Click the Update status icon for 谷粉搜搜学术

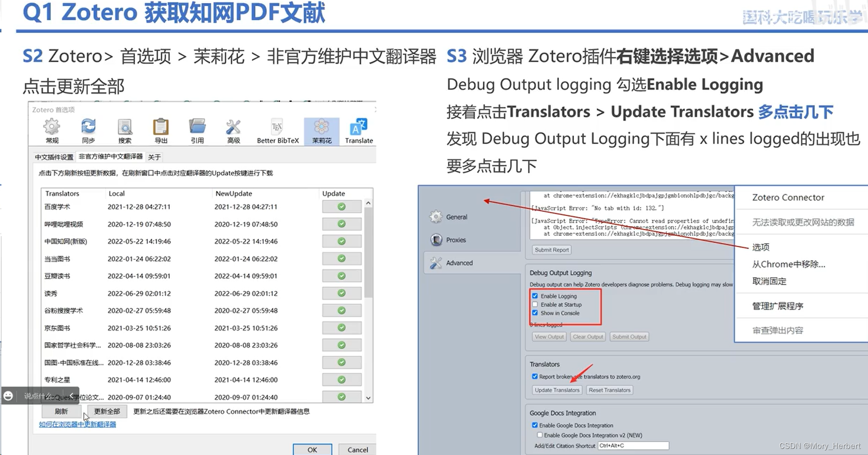coord(342,311)
